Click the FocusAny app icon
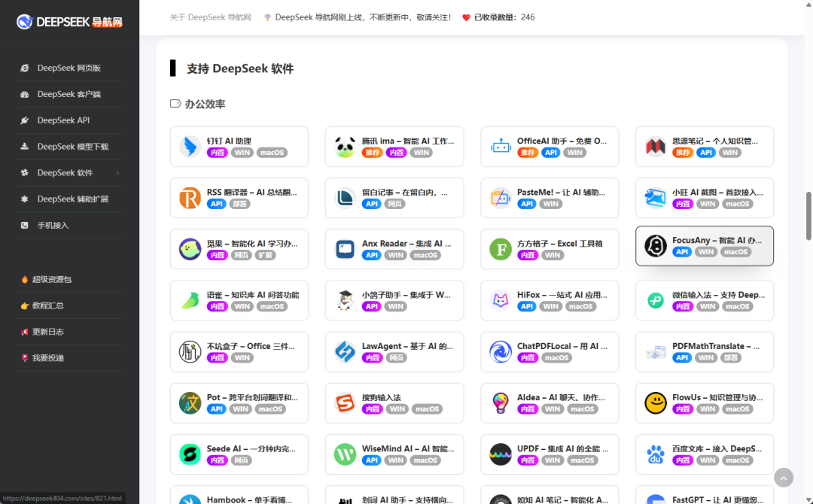Viewport: 813px width, 504px height. pyautogui.click(x=656, y=246)
